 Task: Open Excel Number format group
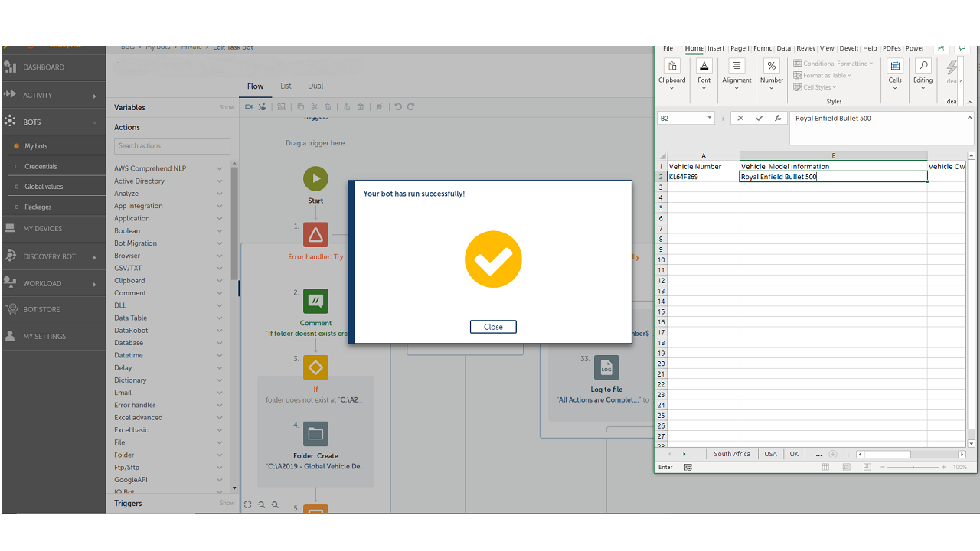coord(772,74)
